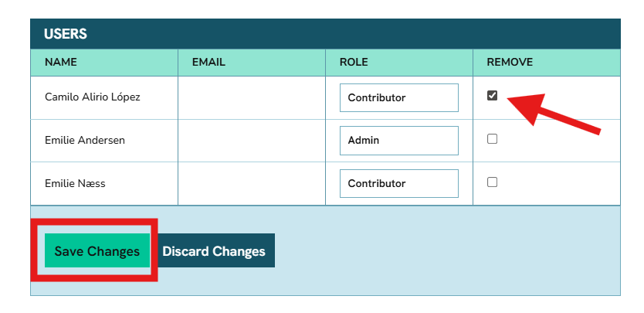Click on Emilie Andersen's name

click(x=85, y=141)
